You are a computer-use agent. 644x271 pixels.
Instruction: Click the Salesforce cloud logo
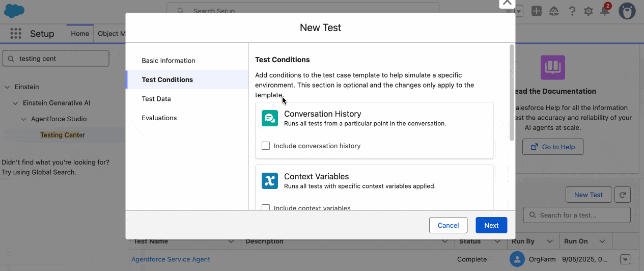(14, 10)
